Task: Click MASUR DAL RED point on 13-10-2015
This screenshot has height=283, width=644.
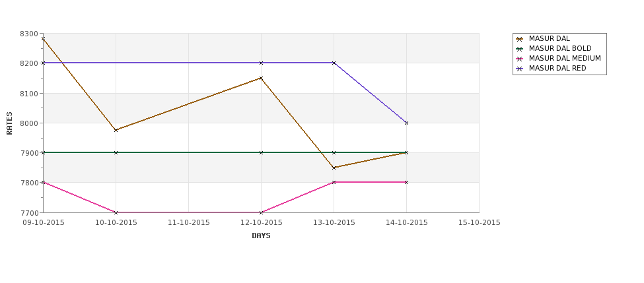Action: [x=334, y=63]
